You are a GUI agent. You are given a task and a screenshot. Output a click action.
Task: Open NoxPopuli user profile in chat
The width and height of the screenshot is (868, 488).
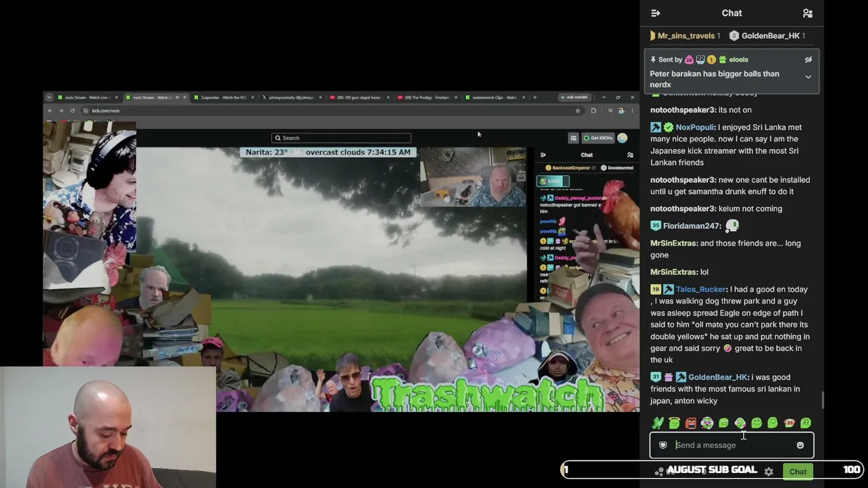pyautogui.click(x=694, y=127)
